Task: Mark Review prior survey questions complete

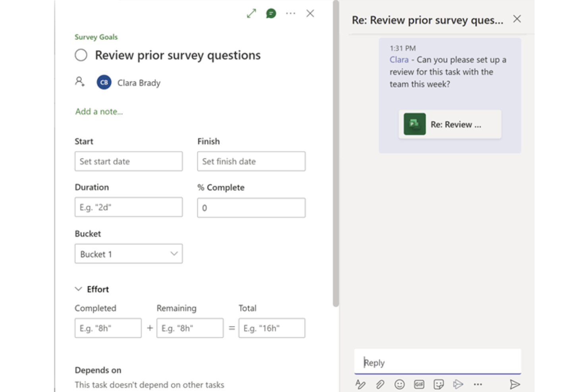Action: coord(81,55)
